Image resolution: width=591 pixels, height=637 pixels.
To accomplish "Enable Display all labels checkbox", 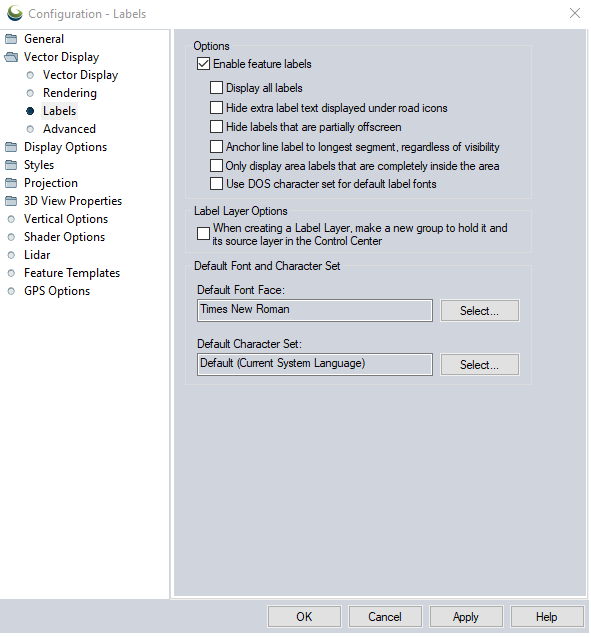I will [216, 88].
